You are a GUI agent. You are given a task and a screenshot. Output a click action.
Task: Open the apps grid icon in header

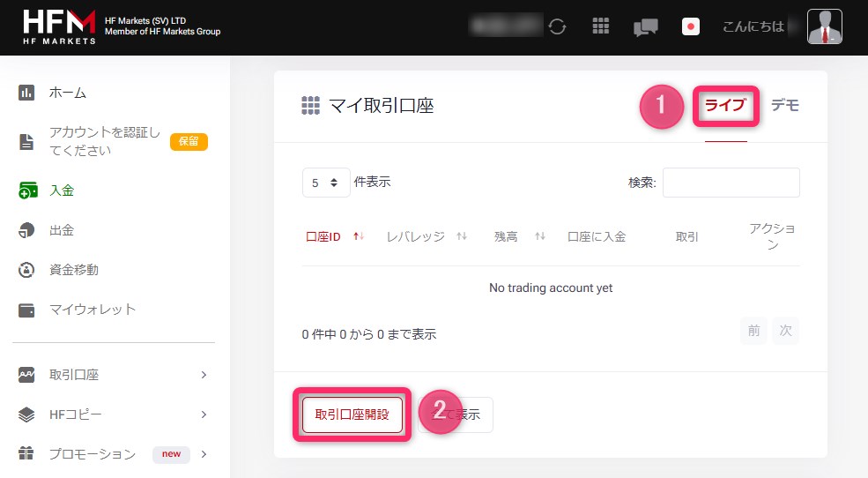click(601, 26)
